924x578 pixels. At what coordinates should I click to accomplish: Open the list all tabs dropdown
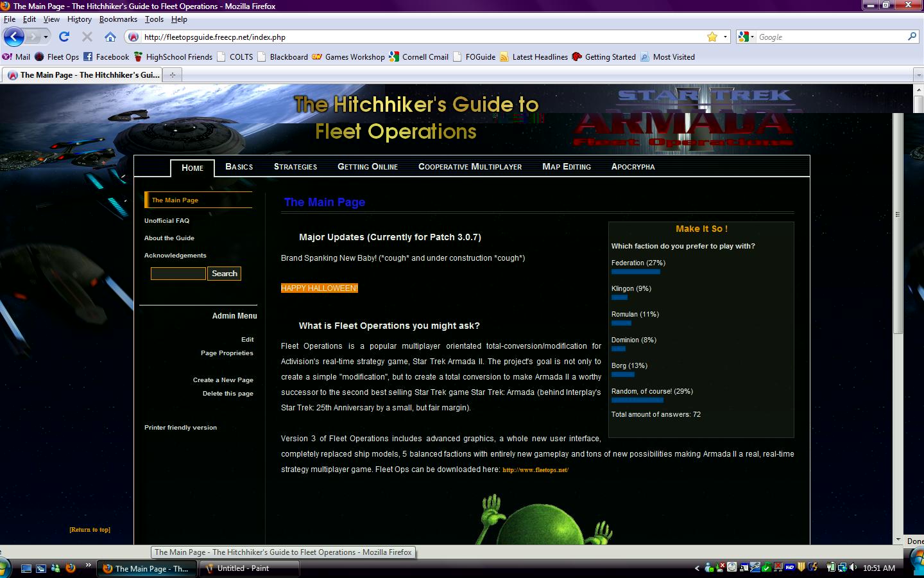click(918, 75)
